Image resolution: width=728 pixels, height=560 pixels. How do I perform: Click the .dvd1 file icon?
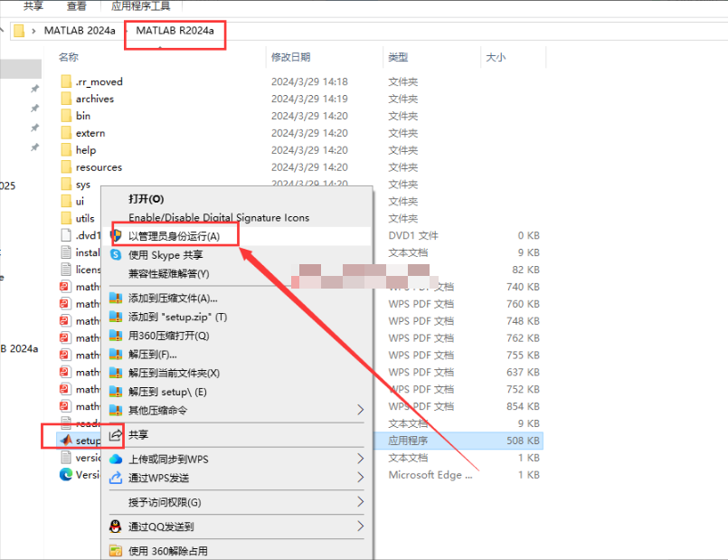tap(66, 235)
